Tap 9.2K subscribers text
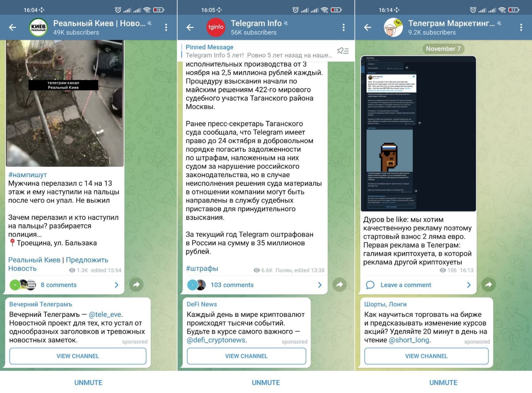The height and width of the screenshot is (393, 532). 432,32
